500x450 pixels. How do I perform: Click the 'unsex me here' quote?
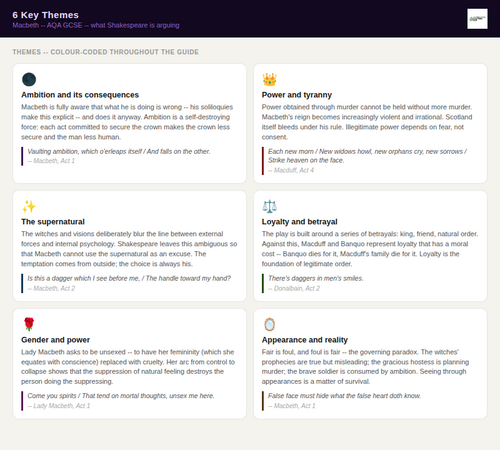[121, 396]
